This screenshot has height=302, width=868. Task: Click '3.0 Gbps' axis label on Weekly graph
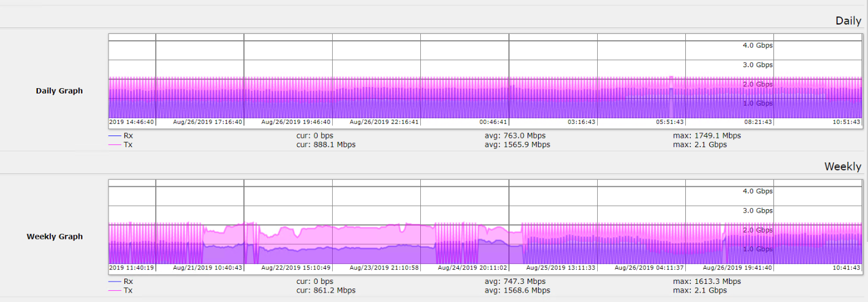758,210
